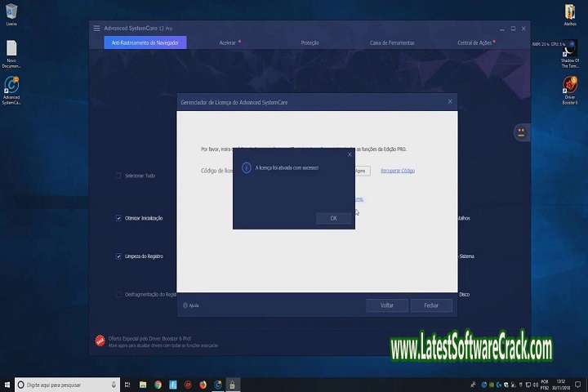
Task: Uncheck the Limpeza do Registro checkbox
Action: [118, 256]
